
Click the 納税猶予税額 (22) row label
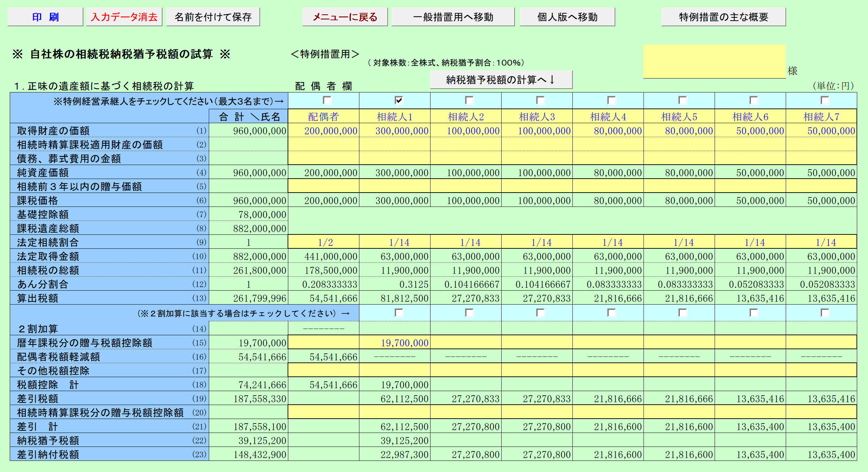click(109, 440)
